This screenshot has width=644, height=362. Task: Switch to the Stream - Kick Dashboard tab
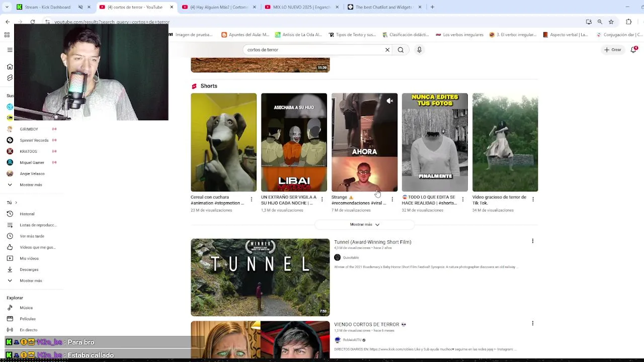(x=48, y=7)
